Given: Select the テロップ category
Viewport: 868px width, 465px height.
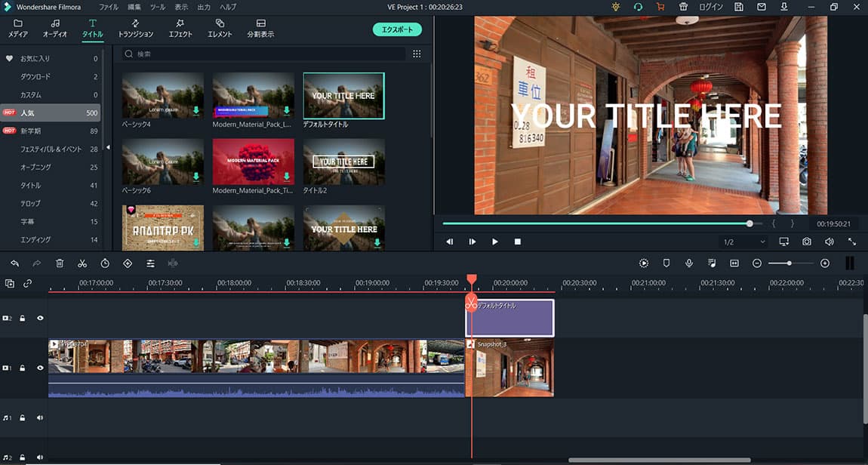Looking at the screenshot, I should coord(51,203).
